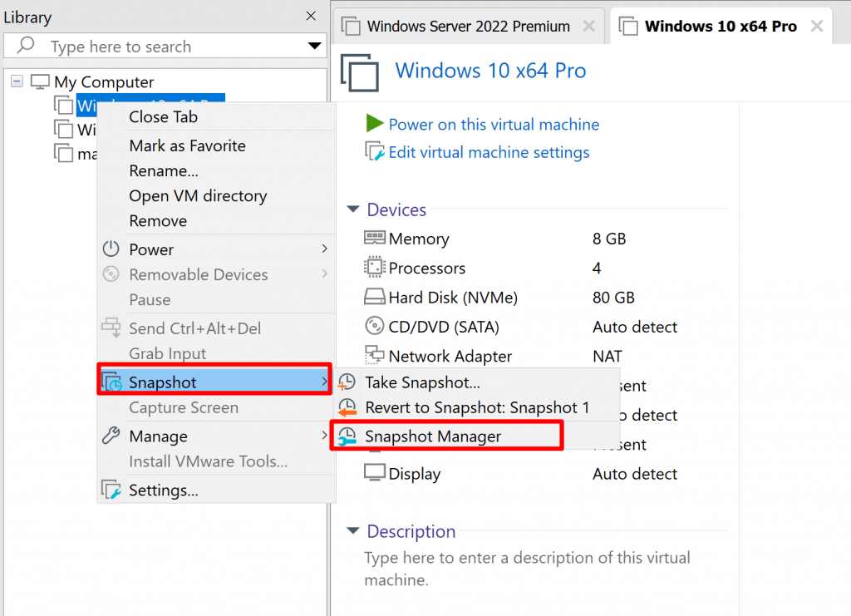
Task: Switch to Windows Server 2022 Premium tab
Action: point(469,26)
